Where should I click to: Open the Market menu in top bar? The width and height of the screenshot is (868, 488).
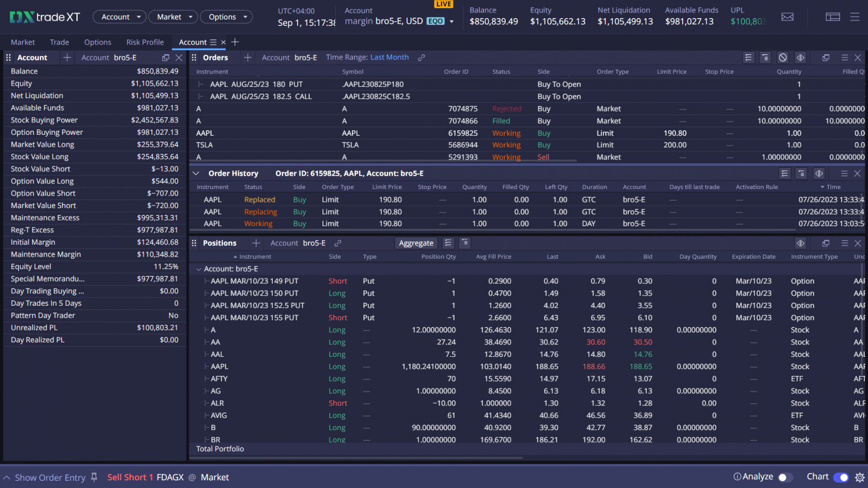(173, 17)
